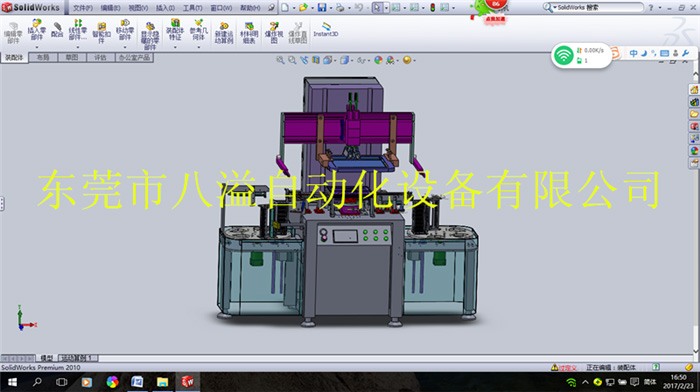Toggle the 中 Chinese input mode indicator
Screen dimensions: 700x392
(633, 53)
